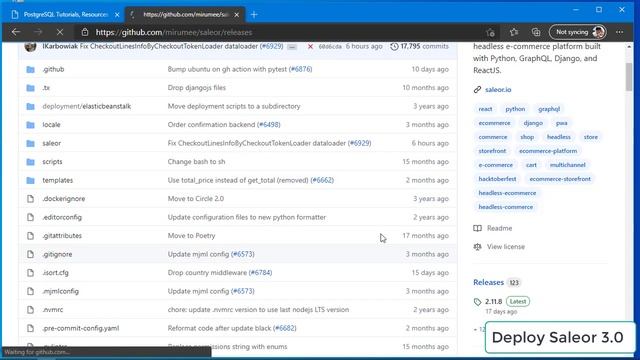Open the View license link
Screen dimensions: 640x360
[506, 247]
